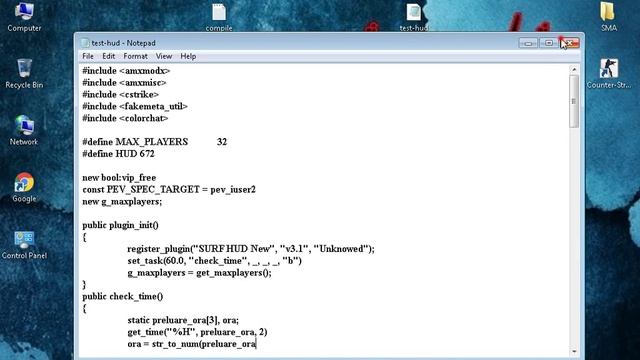This screenshot has height=360, width=640.
Task: Click the line 'public plugin_init()'
Action: coord(120,225)
